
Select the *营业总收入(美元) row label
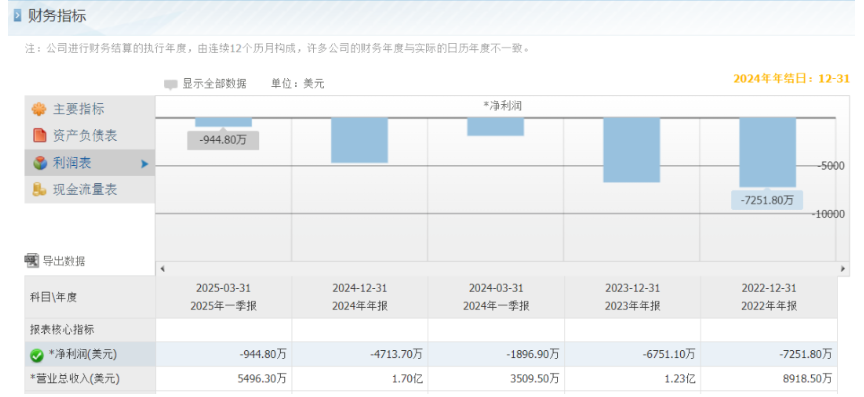click(x=74, y=379)
